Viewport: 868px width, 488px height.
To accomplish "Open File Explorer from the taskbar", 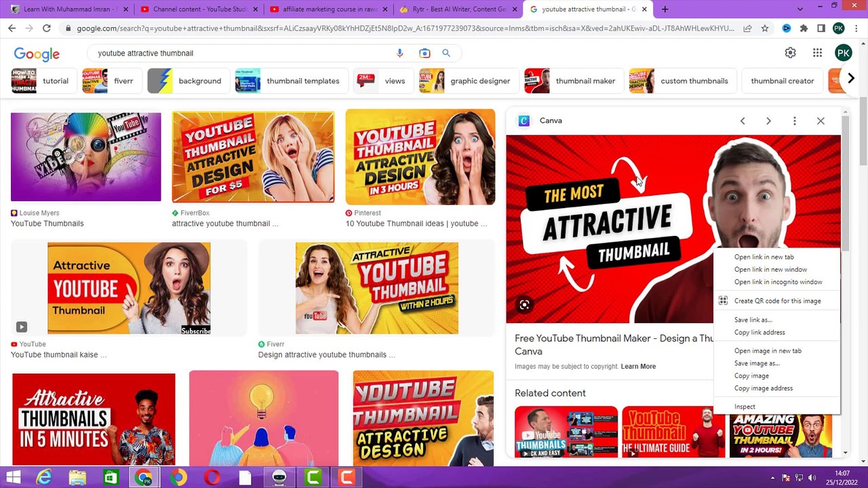I will pyautogui.click(x=77, y=477).
